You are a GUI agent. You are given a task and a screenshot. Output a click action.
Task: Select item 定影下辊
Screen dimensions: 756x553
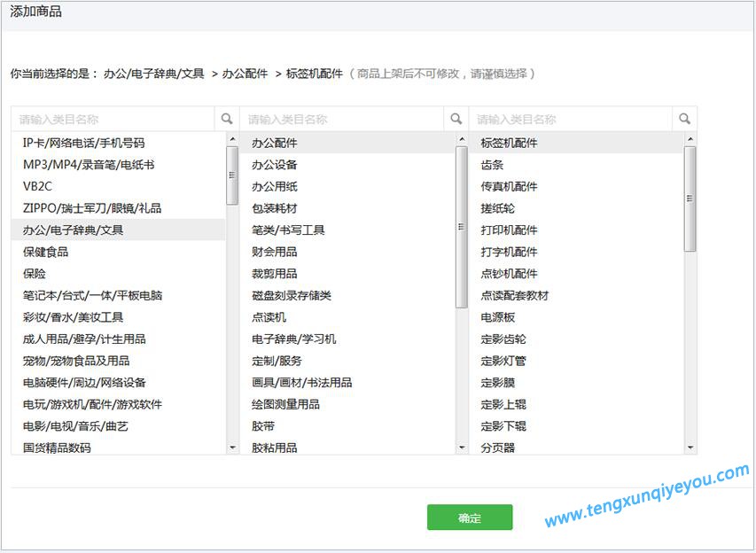[x=576, y=425]
